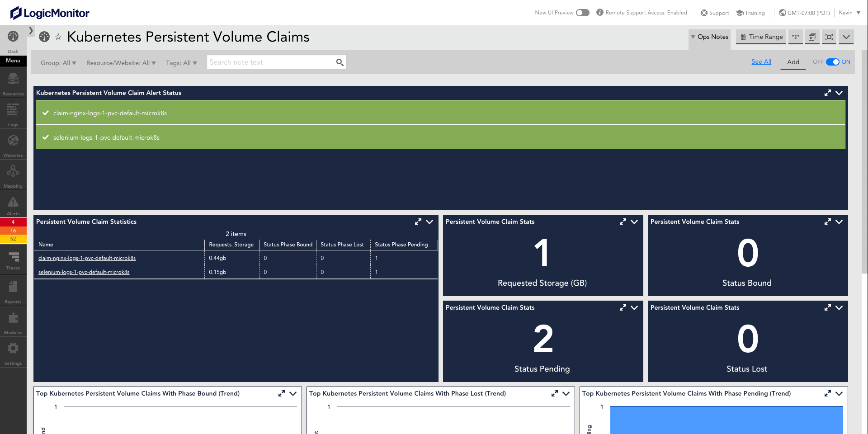This screenshot has height=434, width=868.
Task: Open Requested Storage widget options chevron
Action: click(x=634, y=222)
